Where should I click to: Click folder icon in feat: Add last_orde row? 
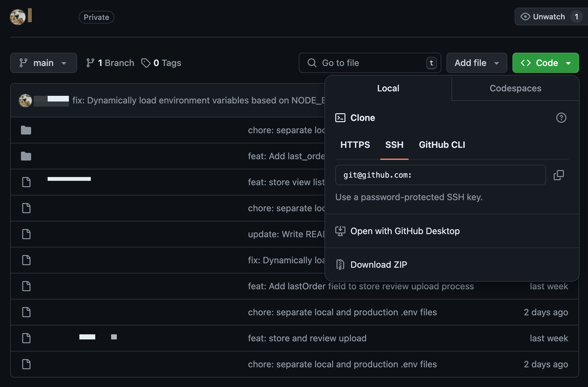26,156
